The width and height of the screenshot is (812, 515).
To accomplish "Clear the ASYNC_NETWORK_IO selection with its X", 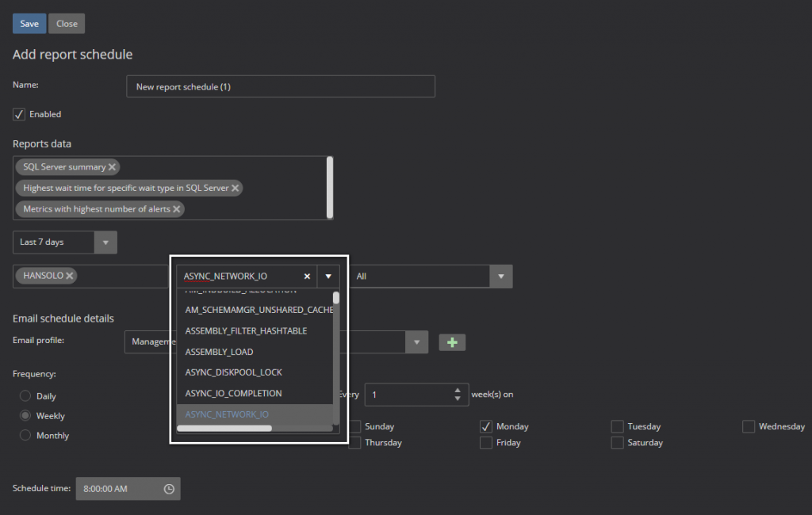I will pyautogui.click(x=307, y=276).
